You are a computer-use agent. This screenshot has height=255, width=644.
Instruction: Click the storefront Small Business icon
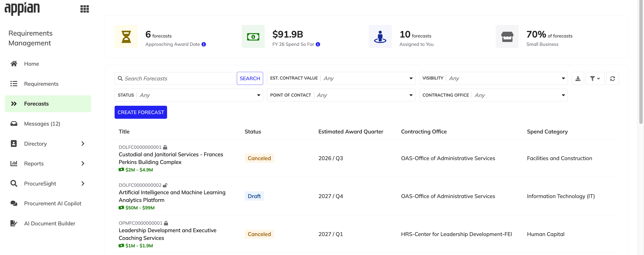coord(507,36)
